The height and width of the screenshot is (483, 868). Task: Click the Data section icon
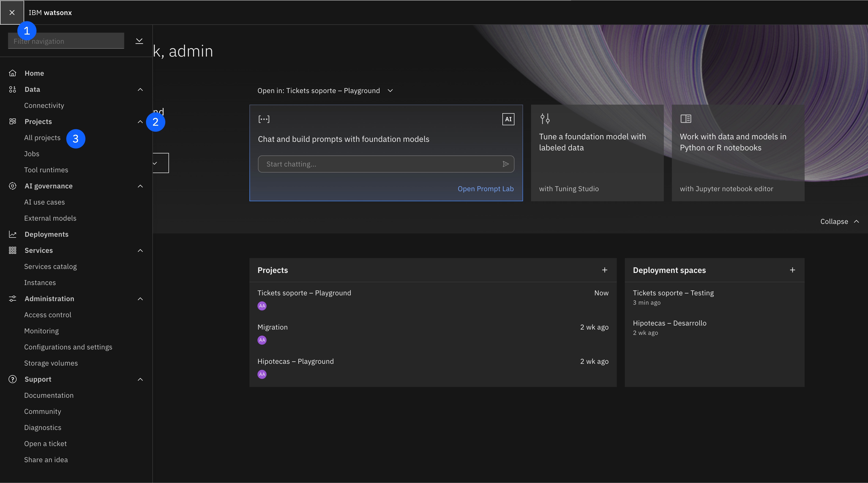click(x=12, y=89)
